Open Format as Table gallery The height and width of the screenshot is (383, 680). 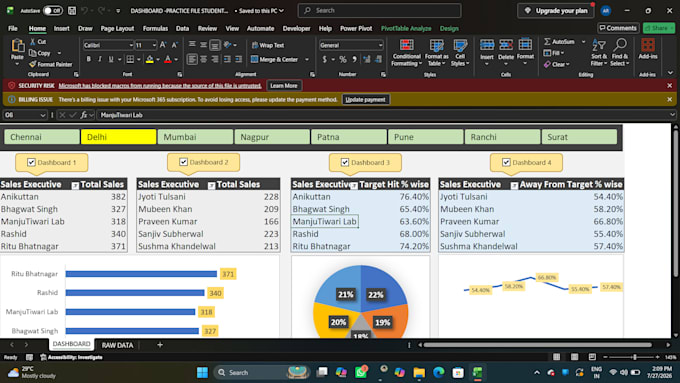coord(436,52)
